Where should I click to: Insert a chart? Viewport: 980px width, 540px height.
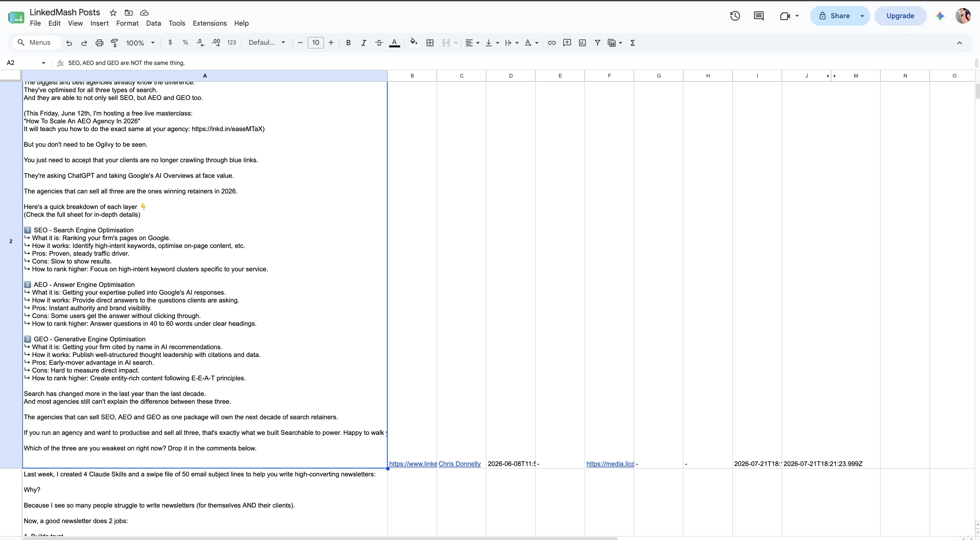tap(582, 43)
